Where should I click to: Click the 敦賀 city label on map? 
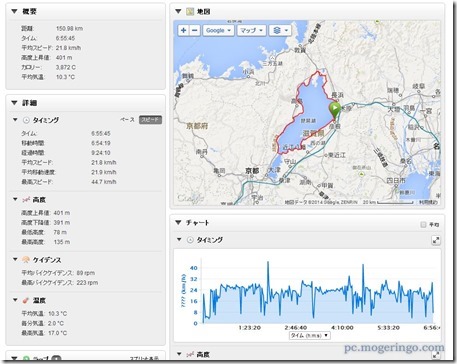[300, 50]
